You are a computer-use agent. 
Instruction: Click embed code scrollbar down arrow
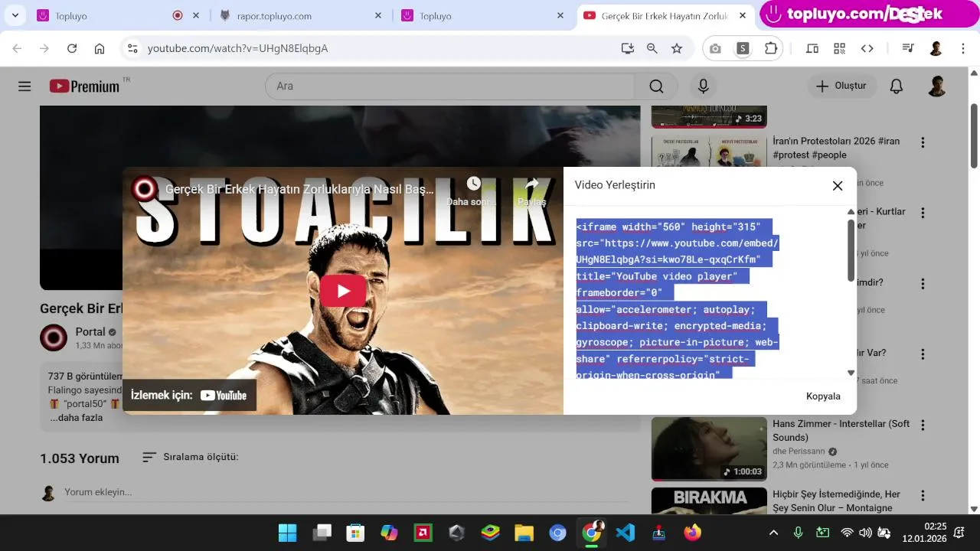851,373
